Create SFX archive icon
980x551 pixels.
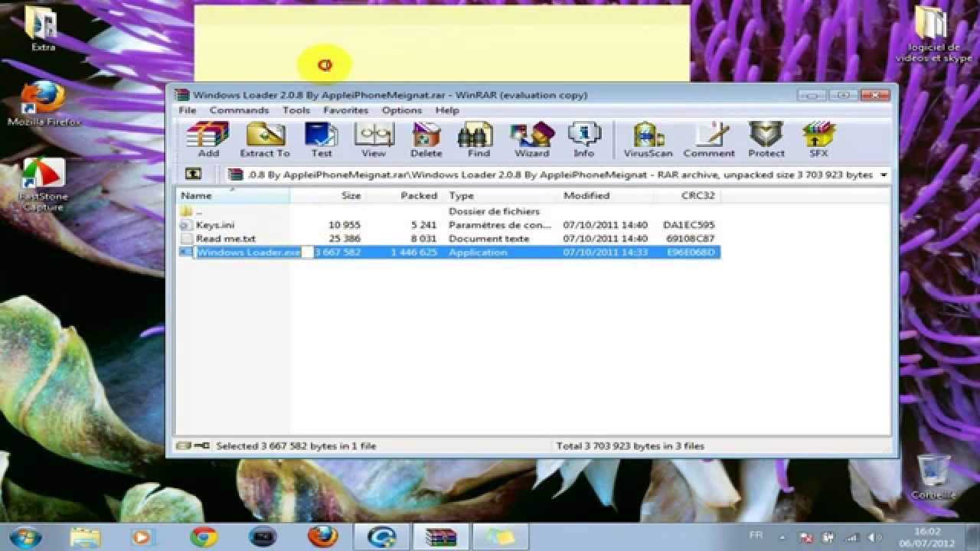818,139
